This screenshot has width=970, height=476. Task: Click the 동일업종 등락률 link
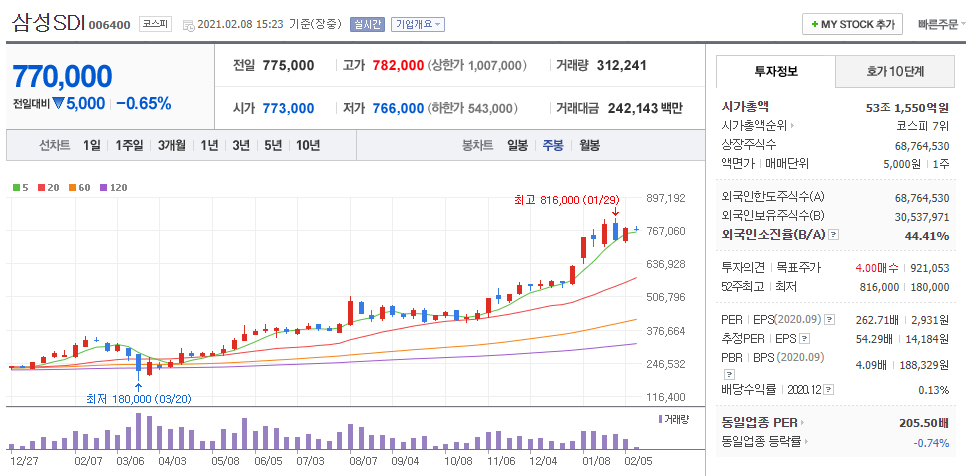pyautogui.click(x=762, y=441)
